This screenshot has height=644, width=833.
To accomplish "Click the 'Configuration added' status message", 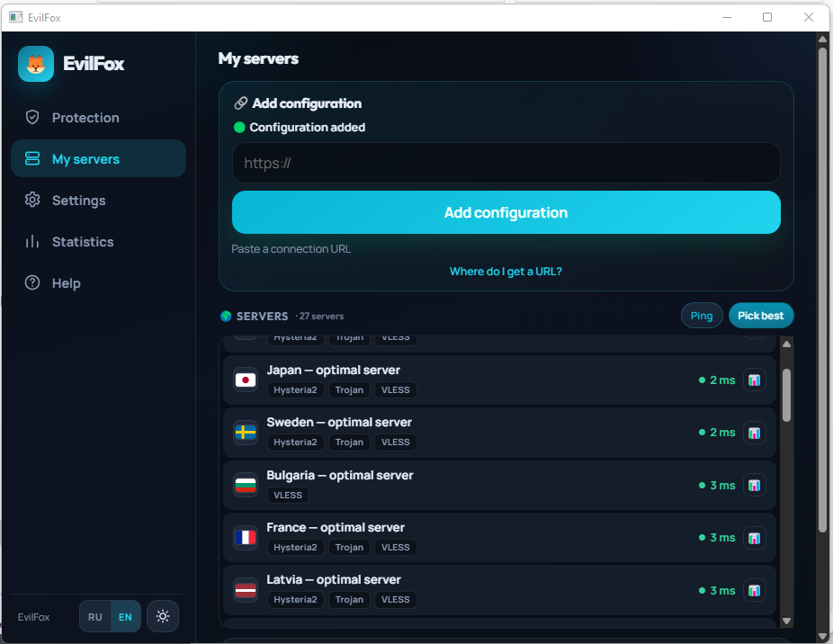I will coord(307,128).
